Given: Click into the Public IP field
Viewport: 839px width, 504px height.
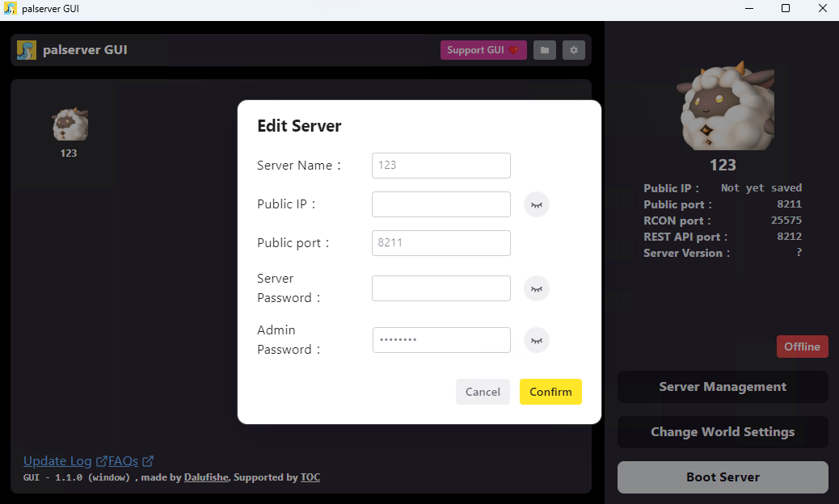Looking at the screenshot, I should (441, 204).
